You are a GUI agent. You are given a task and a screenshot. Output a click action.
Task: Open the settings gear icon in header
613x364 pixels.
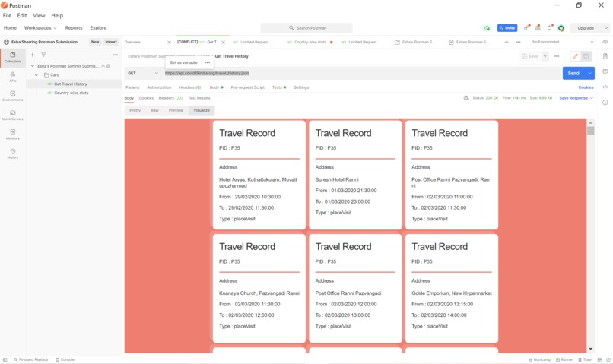coord(538,27)
